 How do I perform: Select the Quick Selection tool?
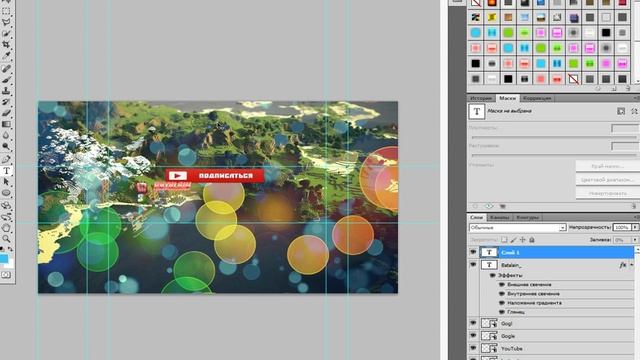click(x=6, y=33)
